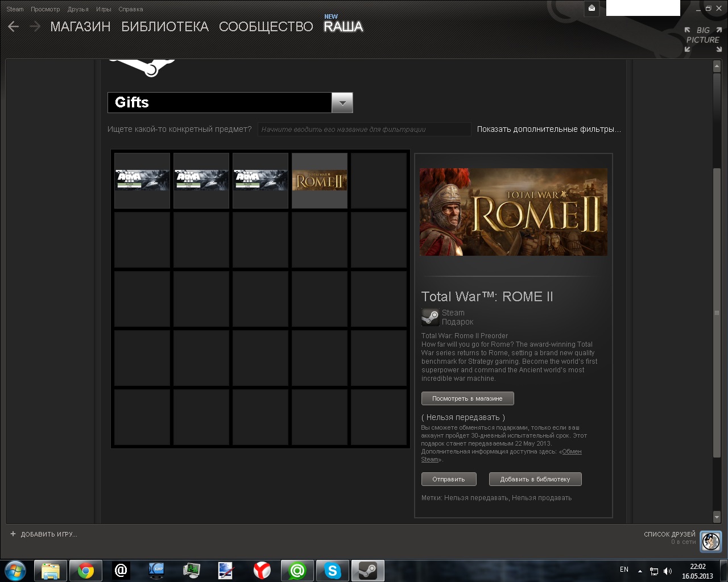
Task: Open Windows Explorer from the taskbar
Action: (51, 570)
